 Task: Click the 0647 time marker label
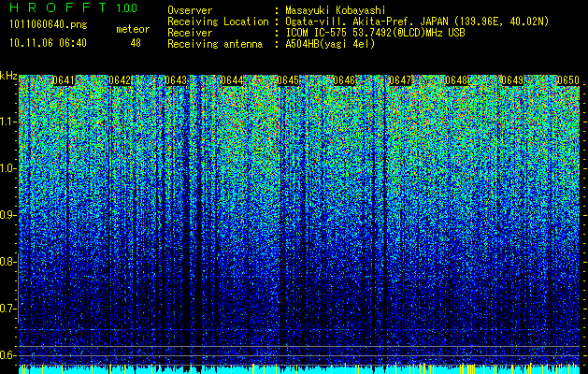point(400,80)
